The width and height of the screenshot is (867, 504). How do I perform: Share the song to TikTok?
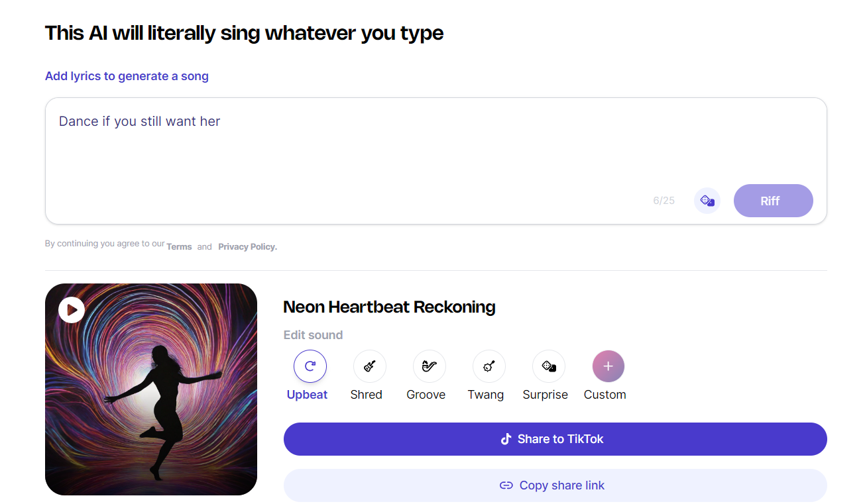[x=555, y=439]
